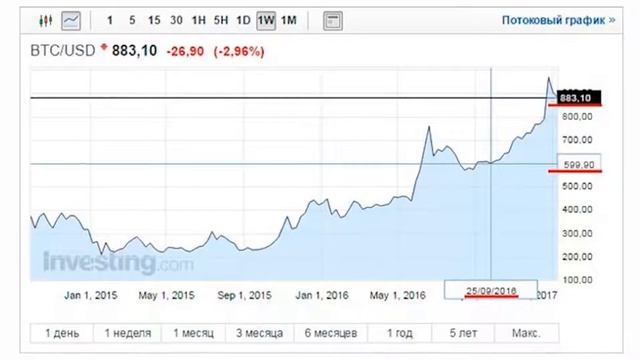Viewport: 640px width, 360px height.
Task: Select the 1W interval
Action: 266,20
